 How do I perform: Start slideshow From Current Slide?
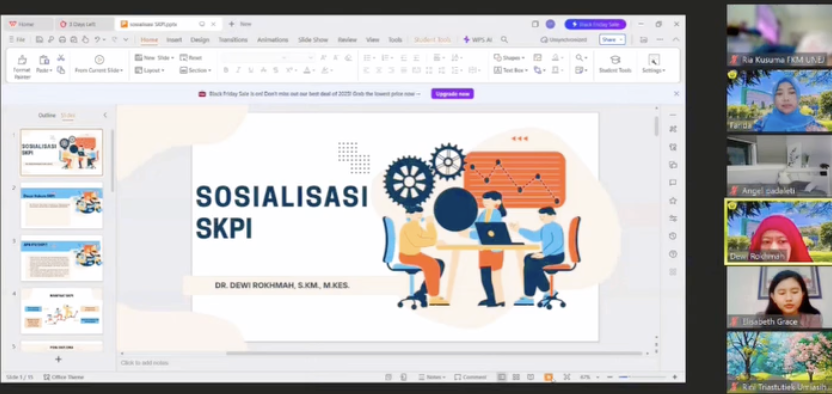99,65
